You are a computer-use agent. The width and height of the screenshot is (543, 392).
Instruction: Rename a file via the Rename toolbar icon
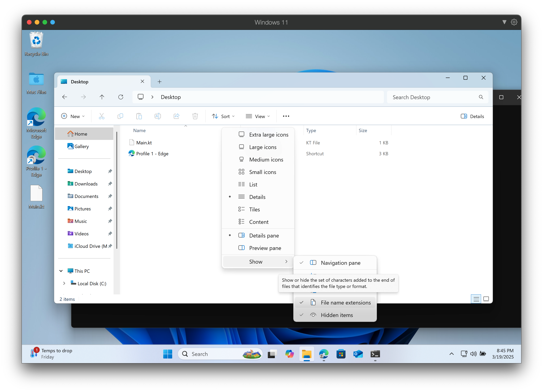158,116
